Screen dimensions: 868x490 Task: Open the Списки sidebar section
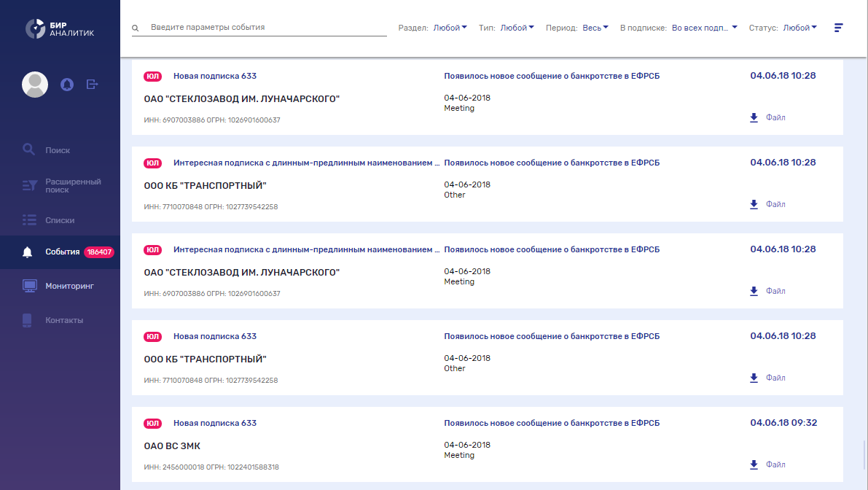tap(29, 219)
